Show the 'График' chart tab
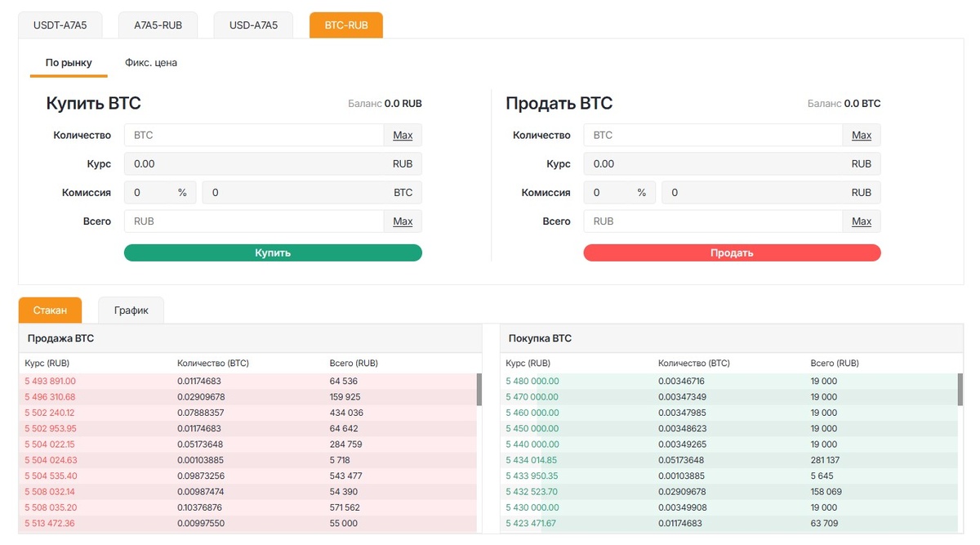980x545 pixels. [131, 310]
